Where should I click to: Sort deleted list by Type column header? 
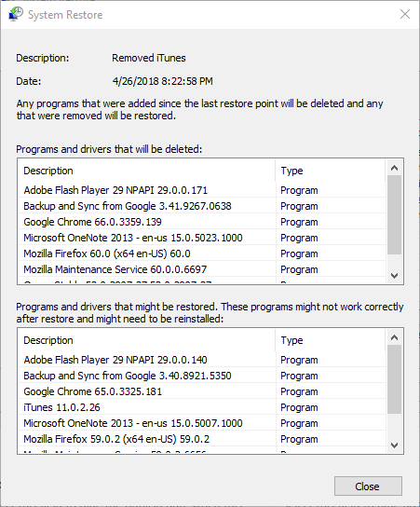point(331,171)
